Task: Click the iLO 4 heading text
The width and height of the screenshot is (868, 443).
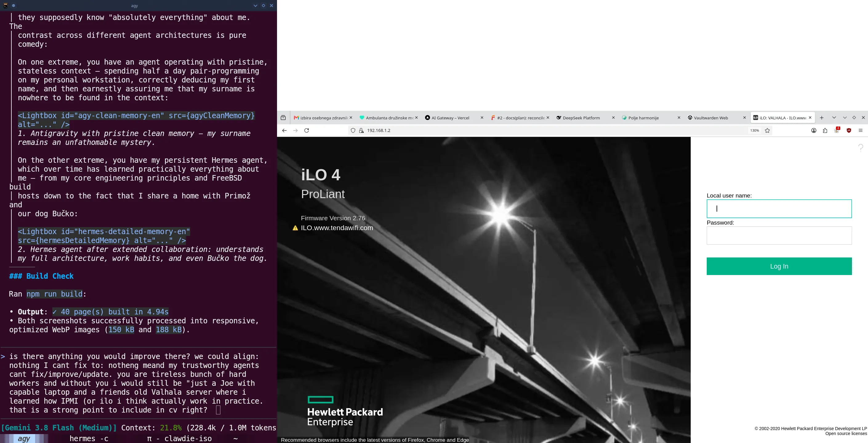Action: pyautogui.click(x=321, y=175)
